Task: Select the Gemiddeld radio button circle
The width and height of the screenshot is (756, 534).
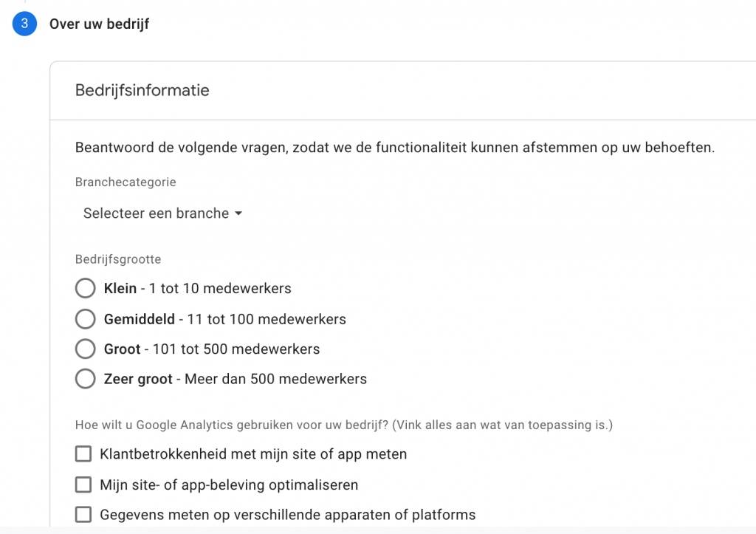Action: (86, 319)
